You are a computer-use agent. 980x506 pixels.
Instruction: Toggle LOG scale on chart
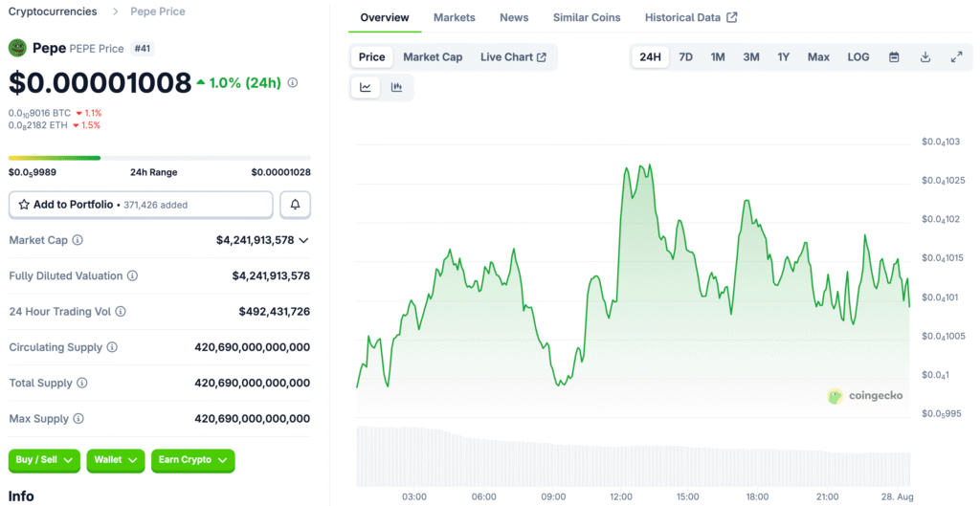858,56
